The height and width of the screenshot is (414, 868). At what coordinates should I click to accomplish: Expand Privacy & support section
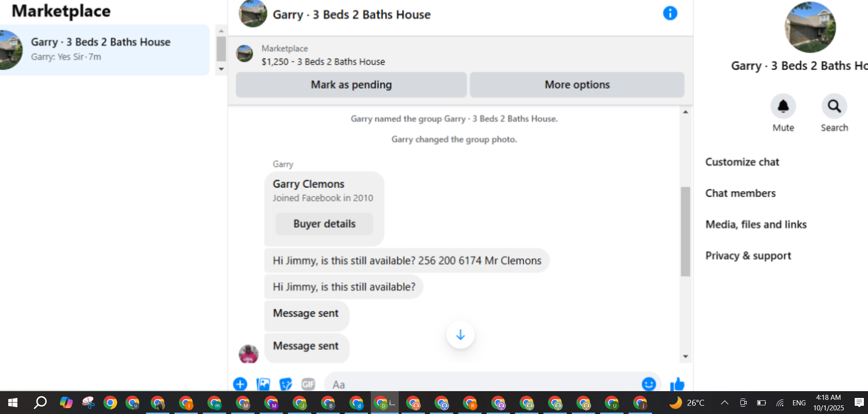point(748,256)
